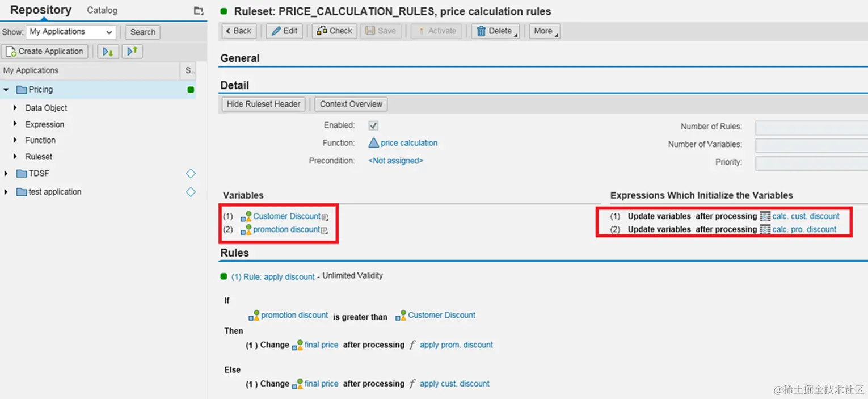Open the Show applications combo box

click(x=71, y=32)
